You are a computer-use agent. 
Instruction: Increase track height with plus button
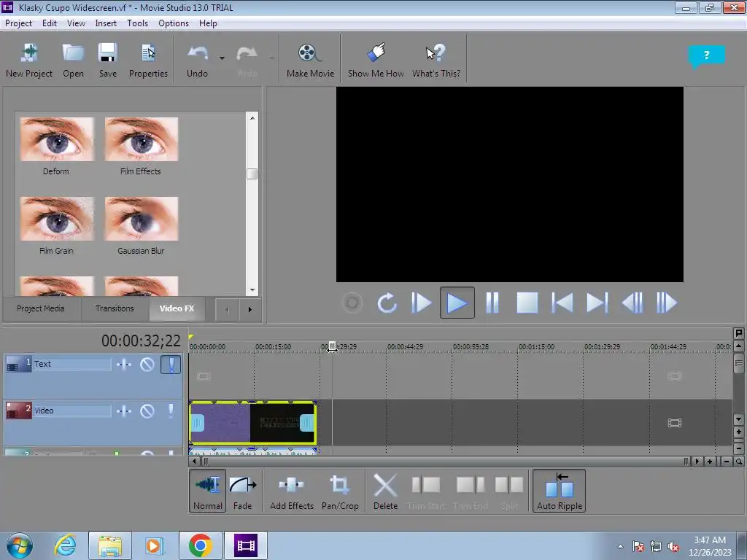pyautogui.click(x=738, y=432)
